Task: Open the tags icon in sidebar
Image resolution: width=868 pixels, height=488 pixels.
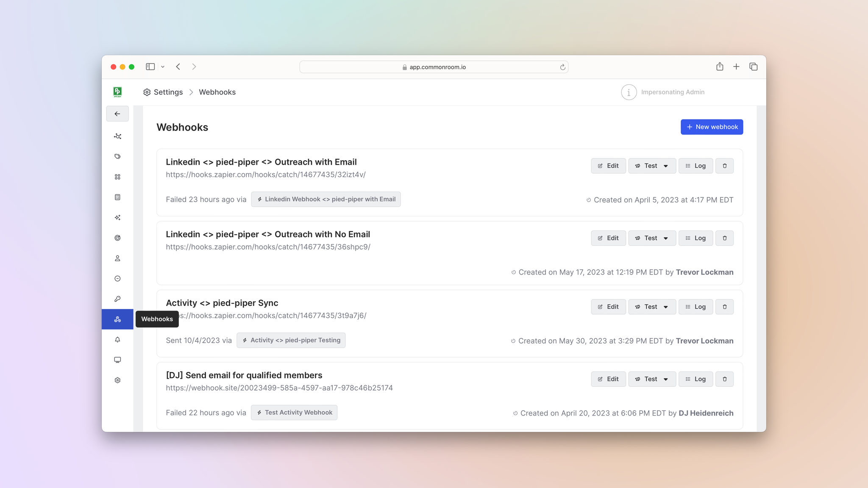Action: click(117, 157)
